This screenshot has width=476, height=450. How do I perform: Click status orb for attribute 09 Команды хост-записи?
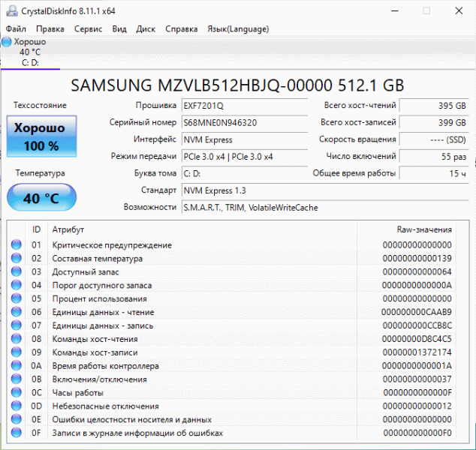point(16,352)
